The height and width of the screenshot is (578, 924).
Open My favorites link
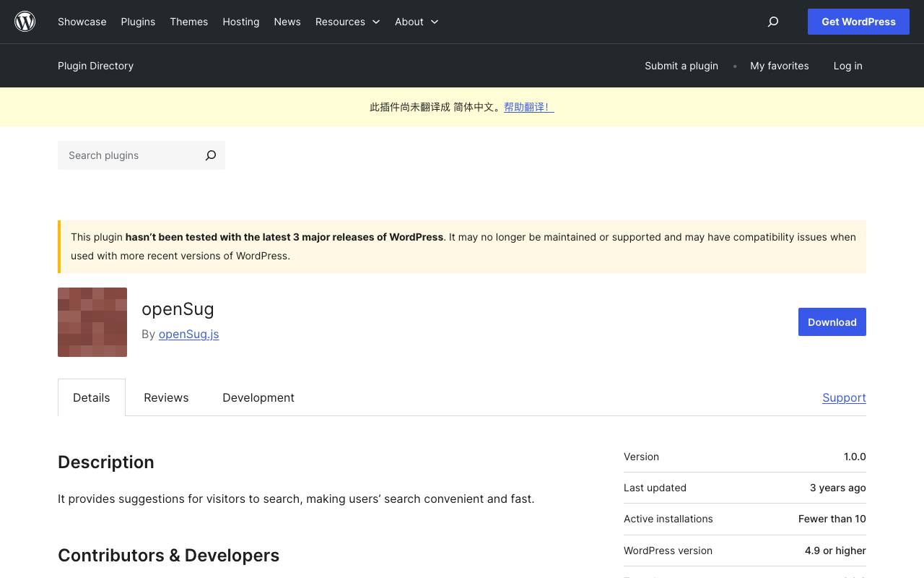pyautogui.click(x=780, y=66)
